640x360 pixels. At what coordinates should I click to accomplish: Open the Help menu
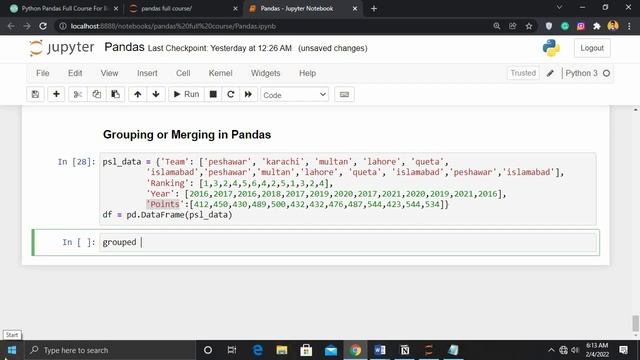[x=307, y=73]
